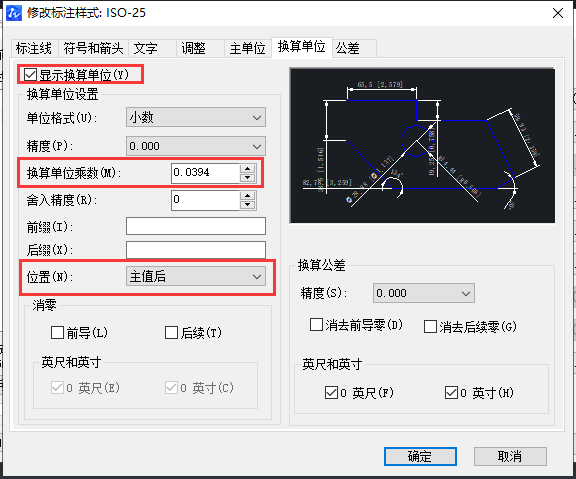Image resolution: width=576 pixels, height=479 pixels.
Task: Increase 换算单位乘数 with up arrow
Action: tap(248, 168)
